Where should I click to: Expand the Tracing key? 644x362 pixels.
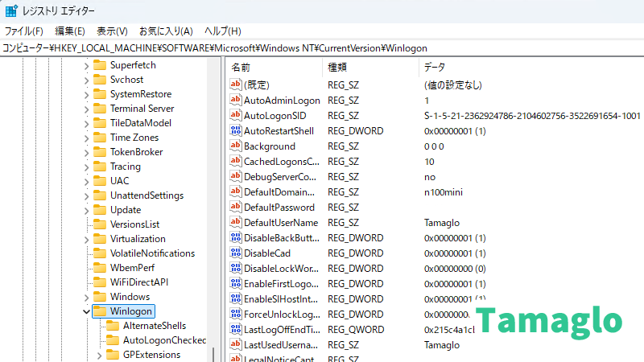tap(86, 167)
